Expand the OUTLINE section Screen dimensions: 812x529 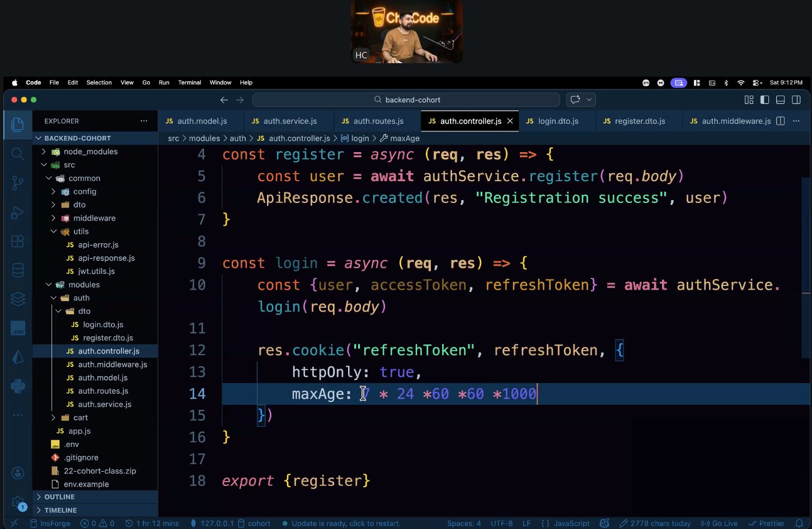pyautogui.click(x=59, y=497)
